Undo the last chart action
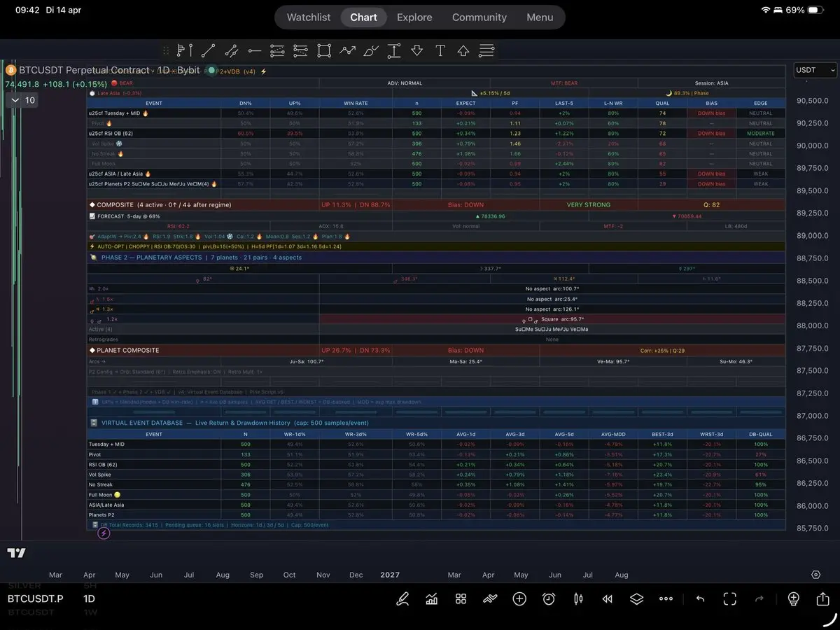 tap(700, 598)
